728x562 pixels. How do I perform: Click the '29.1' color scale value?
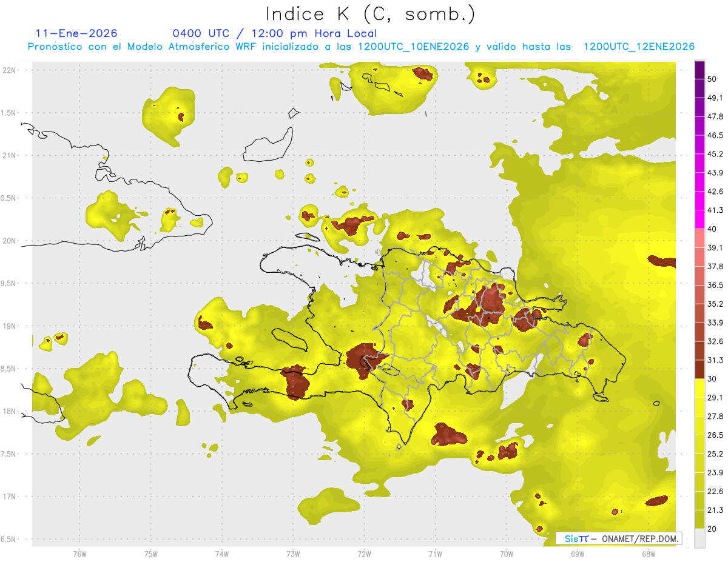(715, 397)
